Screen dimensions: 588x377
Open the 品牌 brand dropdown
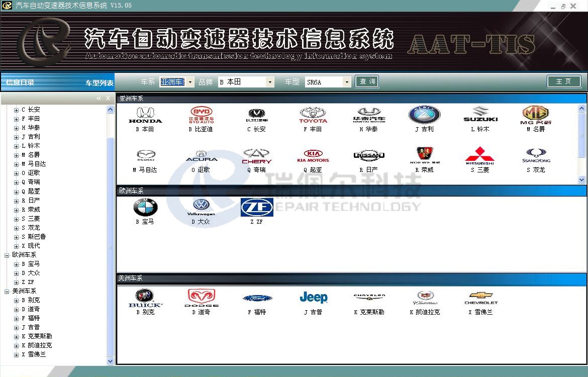point(270,82)
